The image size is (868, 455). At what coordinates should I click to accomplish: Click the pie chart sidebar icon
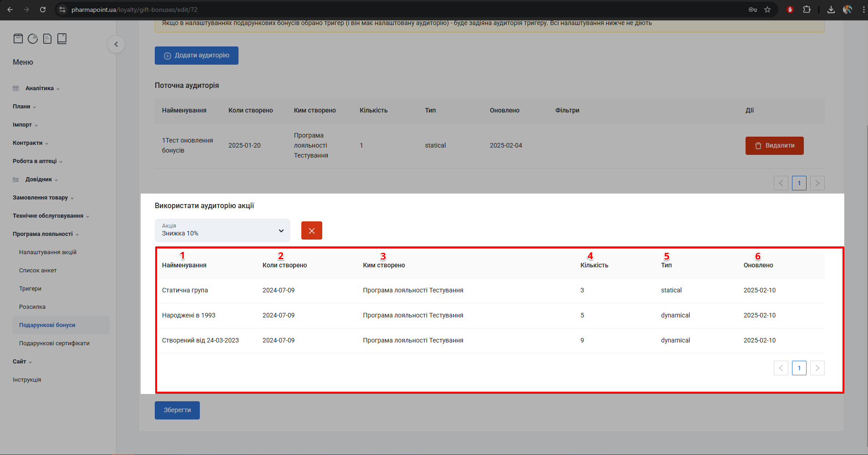click(x=33, y=39)
